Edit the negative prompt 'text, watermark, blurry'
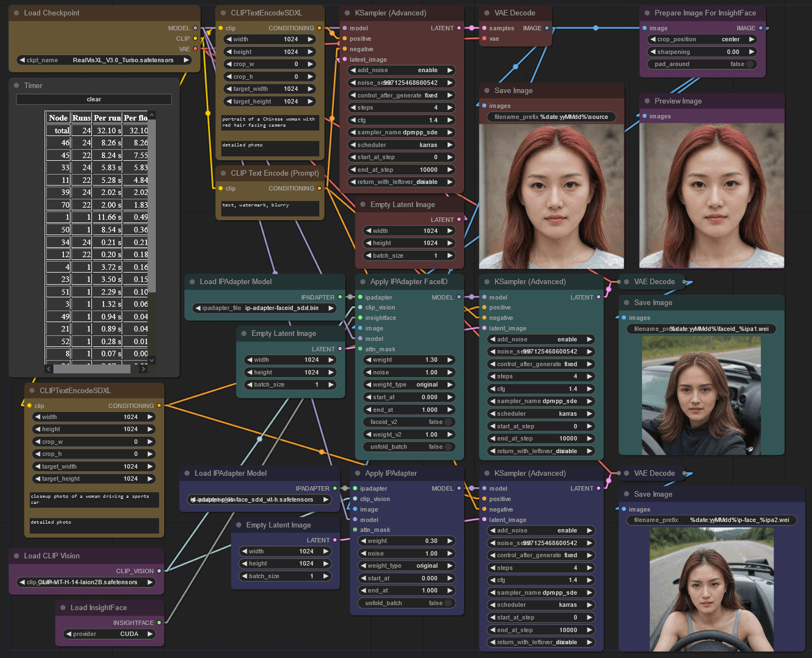Screen dimensions: 812x658 tap(270, 209)
